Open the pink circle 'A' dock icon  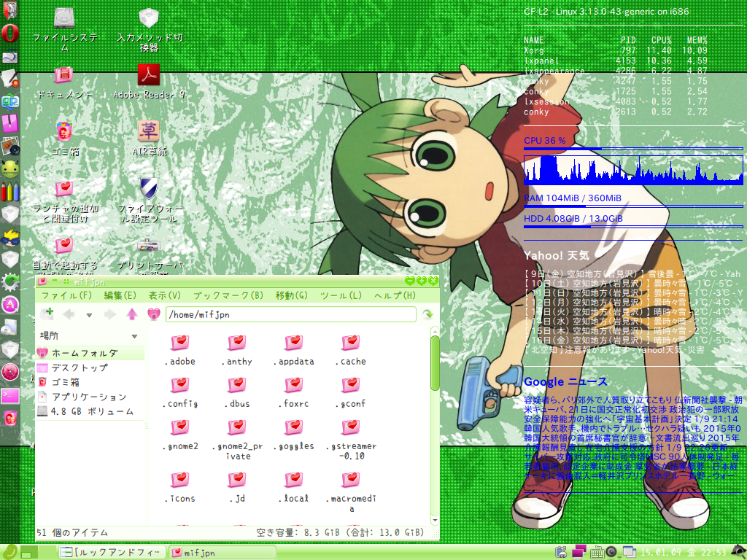pyautogui.click(x=9, y=305)
